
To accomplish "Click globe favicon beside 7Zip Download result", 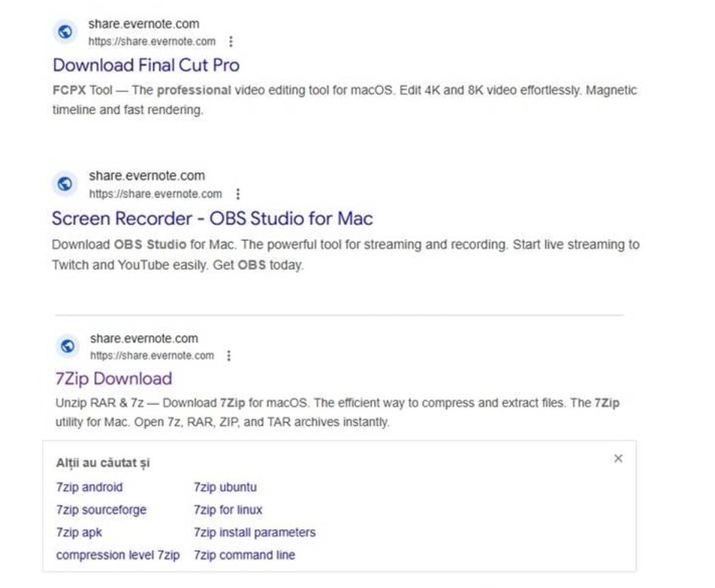I will point(68,347).
